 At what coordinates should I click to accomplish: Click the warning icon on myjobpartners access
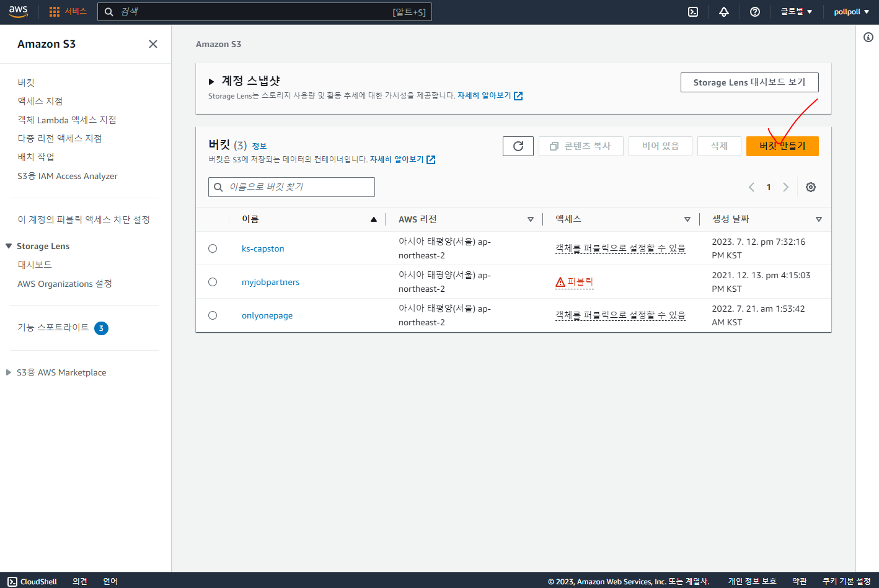pos(560,282)
